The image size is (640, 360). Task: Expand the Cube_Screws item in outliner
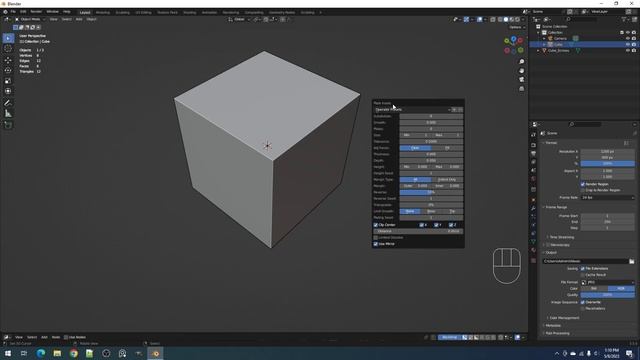point(538,51)
